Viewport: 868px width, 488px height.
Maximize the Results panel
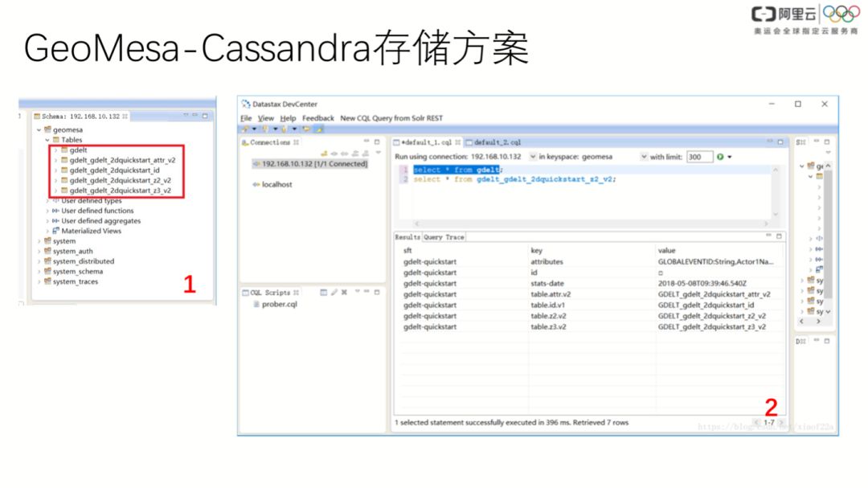click(779, 236)
